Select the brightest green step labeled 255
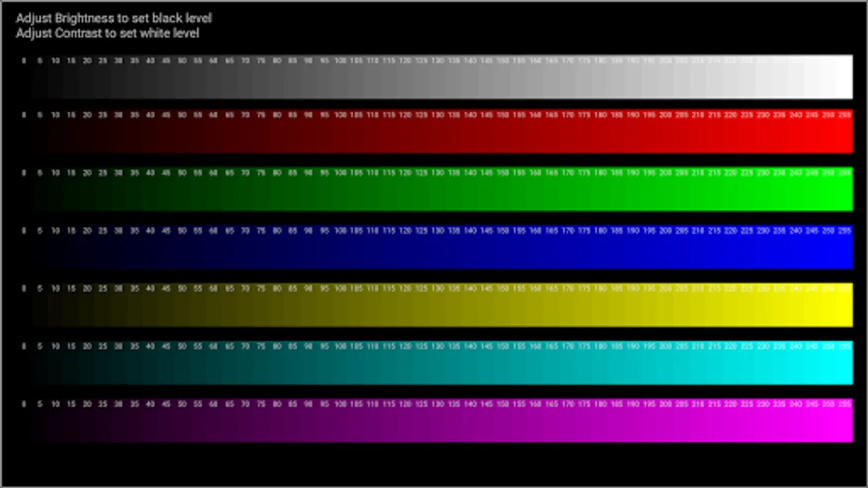This screenshot has height=488, width=868. pos(845,189)
